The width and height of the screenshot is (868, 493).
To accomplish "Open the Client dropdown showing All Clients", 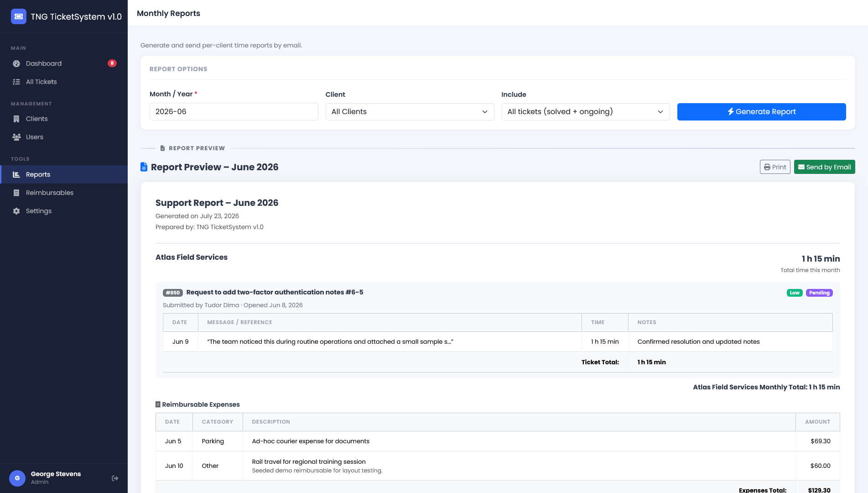I will pos(410,112).
